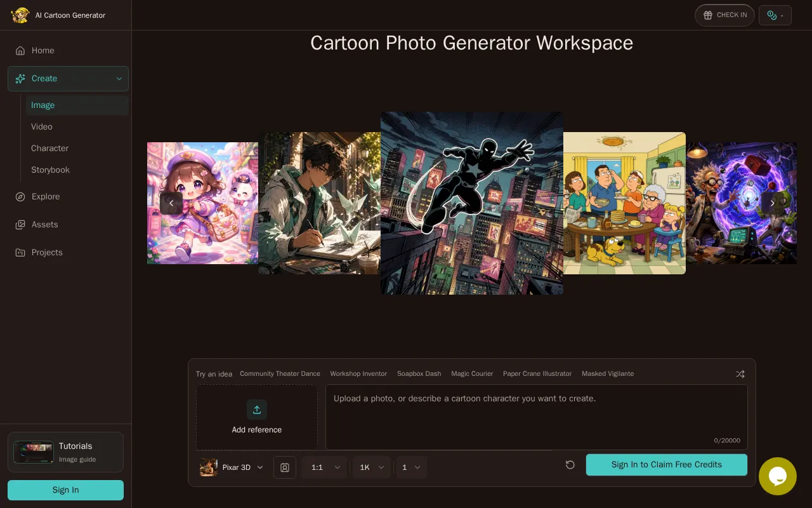Screen dimensions: 812x508
Task: Click the Add reference upload area
Action: coord(257,417)
